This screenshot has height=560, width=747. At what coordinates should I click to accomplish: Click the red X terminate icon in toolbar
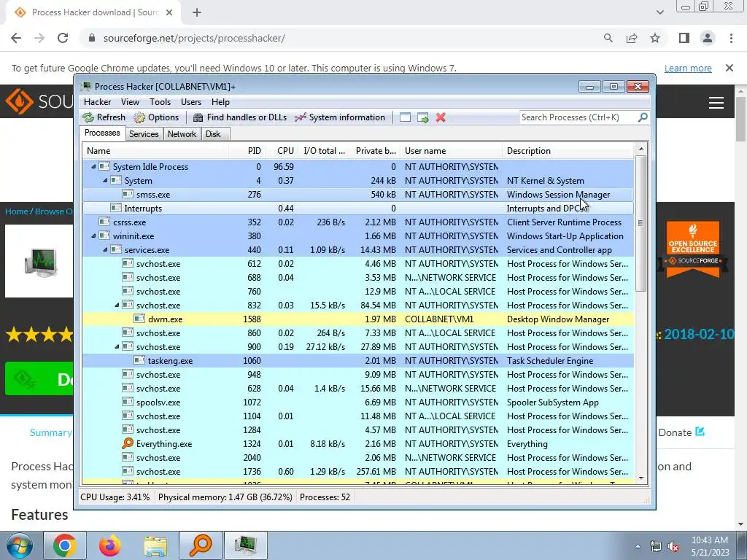click(x=441, y=117)
